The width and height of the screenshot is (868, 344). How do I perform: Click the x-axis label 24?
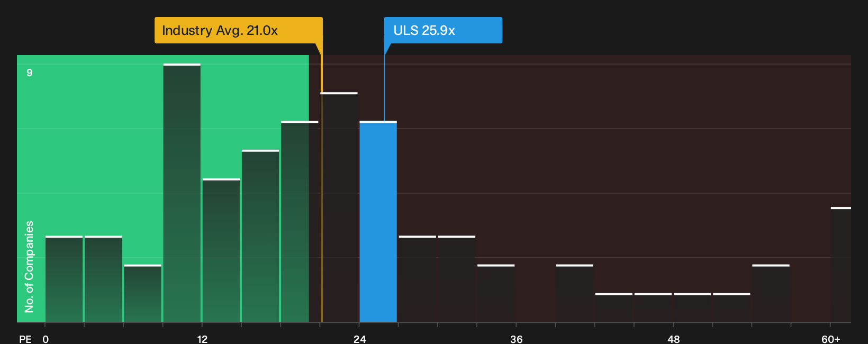(360, 339)
